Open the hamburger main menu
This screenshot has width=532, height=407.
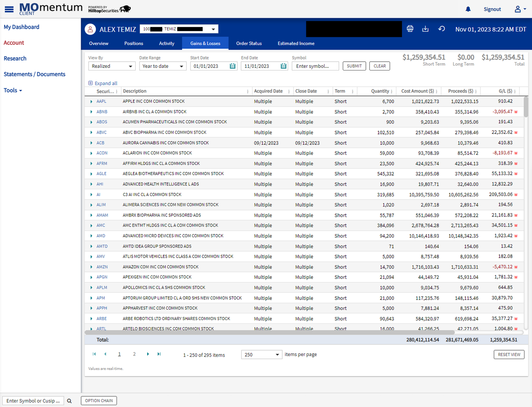pyautogui.click(x=9, y=8)
